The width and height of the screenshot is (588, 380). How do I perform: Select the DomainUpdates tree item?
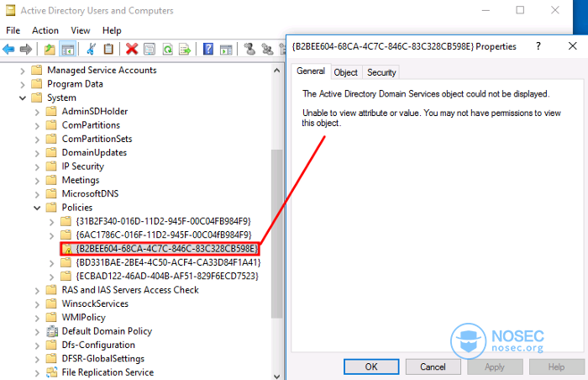click(x=94, y=152)
